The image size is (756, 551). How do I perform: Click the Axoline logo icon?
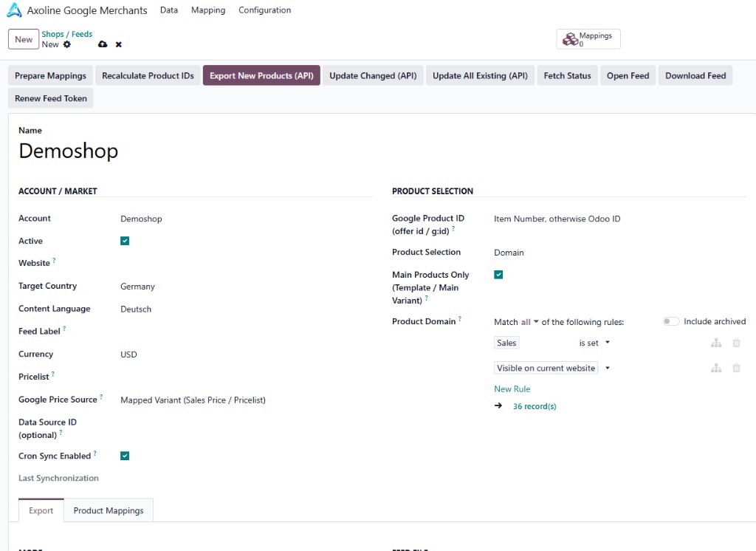tap(15, 10)
